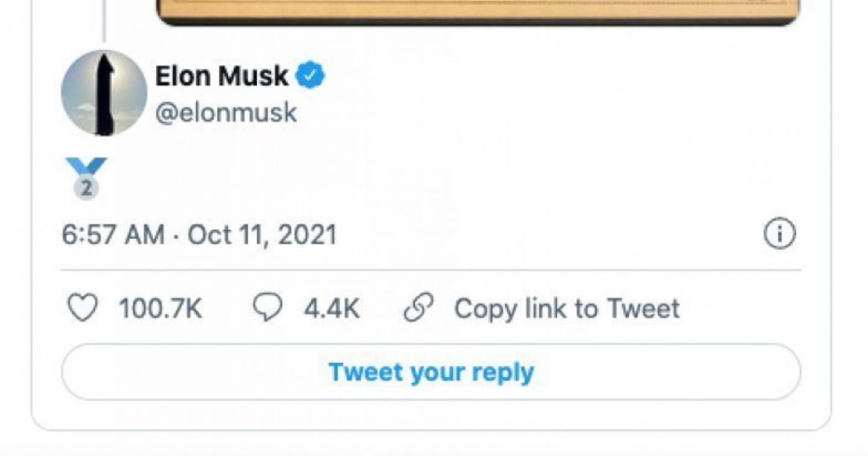The image size is (868, 456).
Task: Click the Oct 11, 2021 date text
Action: [262, 234]
